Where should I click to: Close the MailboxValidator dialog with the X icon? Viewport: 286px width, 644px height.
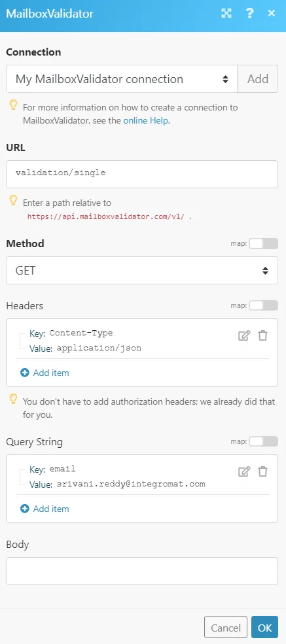coord(271,13)
